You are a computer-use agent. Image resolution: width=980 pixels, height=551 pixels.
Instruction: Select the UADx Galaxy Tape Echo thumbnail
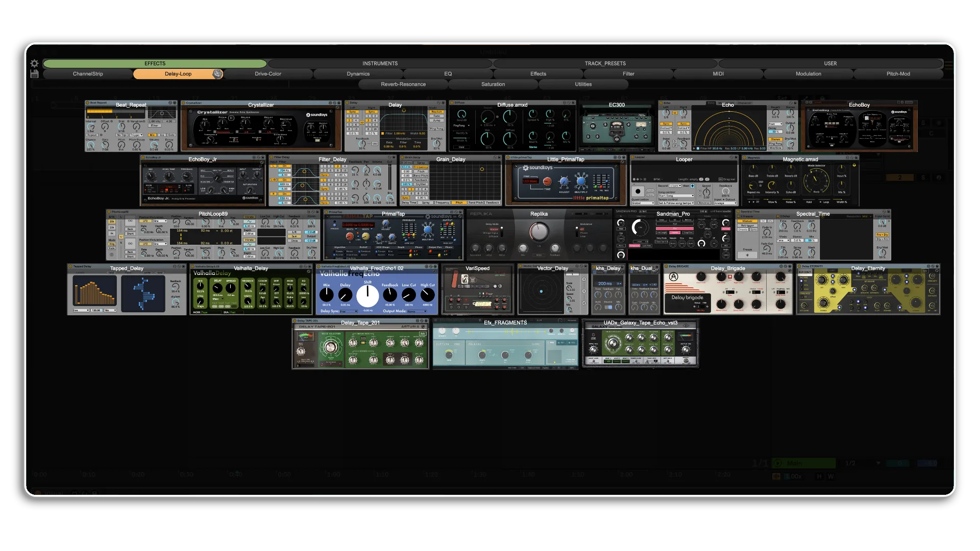point(641,343)
